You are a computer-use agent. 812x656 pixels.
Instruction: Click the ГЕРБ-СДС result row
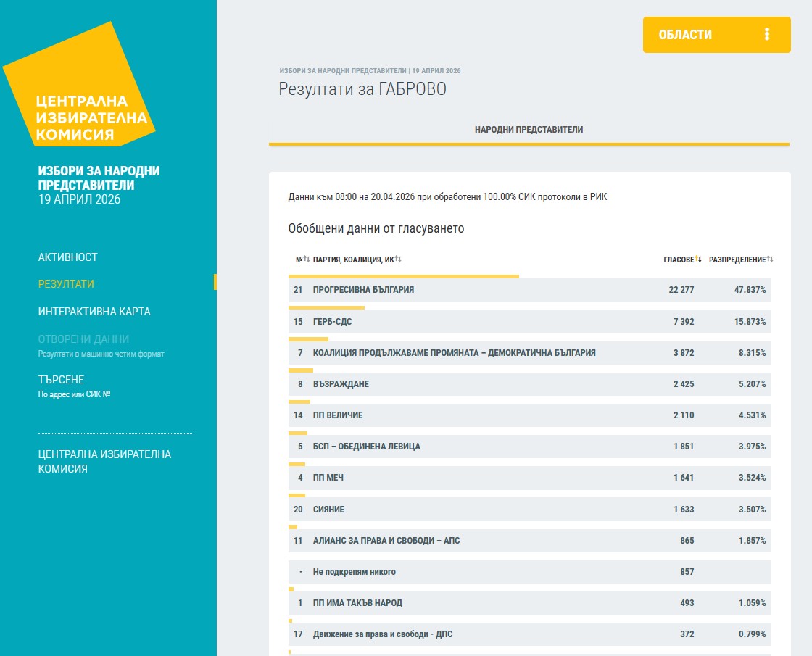click(x=529, y=321)
